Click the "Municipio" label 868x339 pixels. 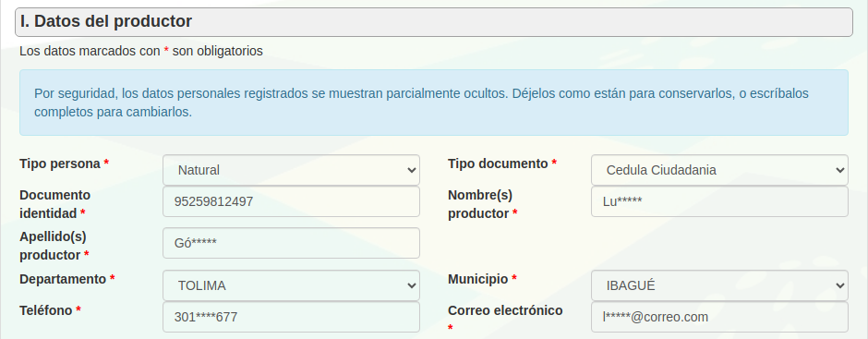[x=482, y=279]
